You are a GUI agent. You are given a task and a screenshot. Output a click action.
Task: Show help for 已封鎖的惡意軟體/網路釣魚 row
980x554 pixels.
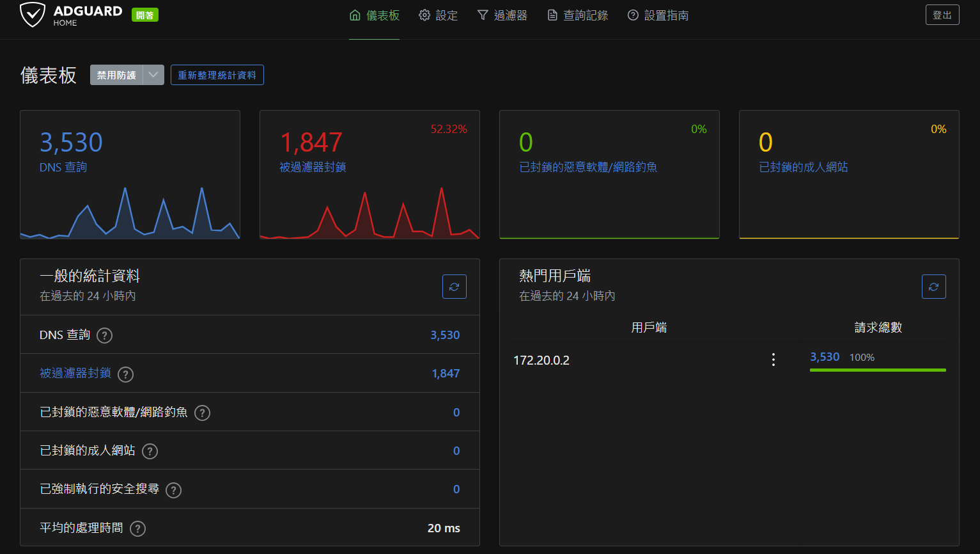tap(203, 413)
